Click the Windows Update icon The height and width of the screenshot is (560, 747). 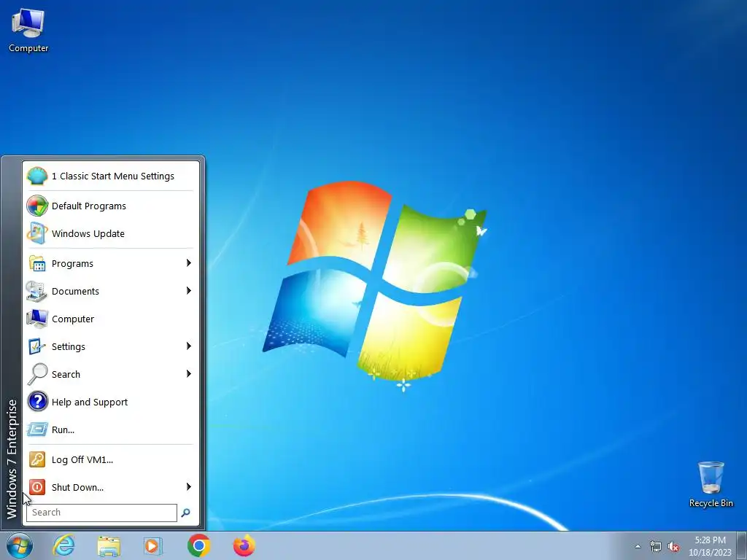(x=37, y=233)
